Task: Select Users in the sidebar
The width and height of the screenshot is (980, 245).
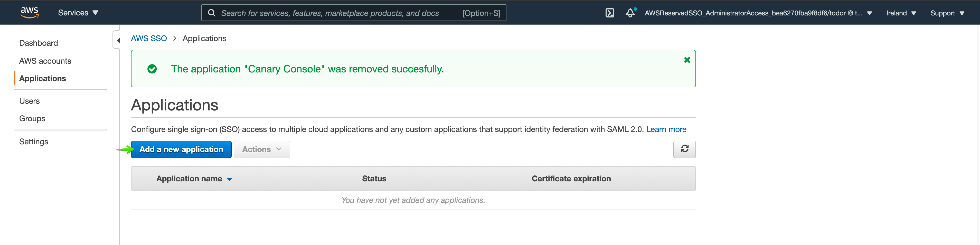Action: point(29,101)
